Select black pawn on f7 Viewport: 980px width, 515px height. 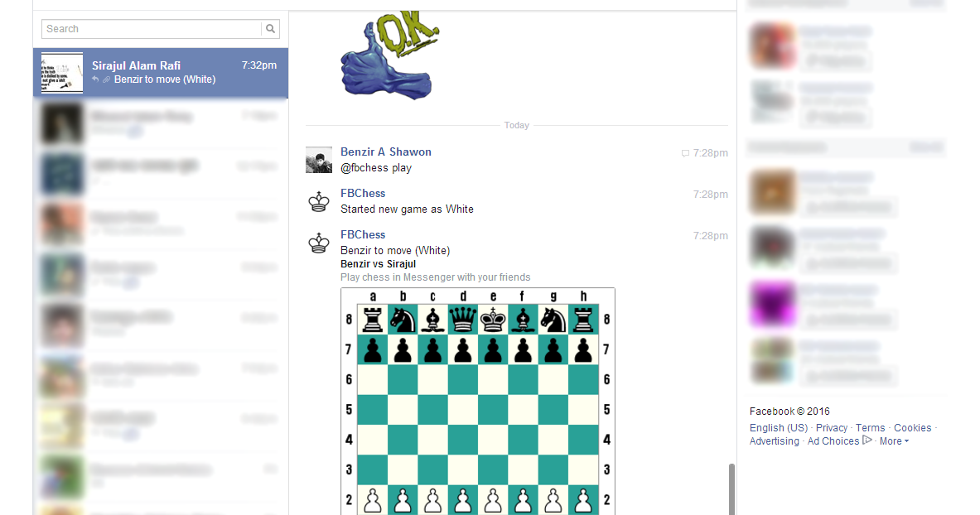click(523, 349)
